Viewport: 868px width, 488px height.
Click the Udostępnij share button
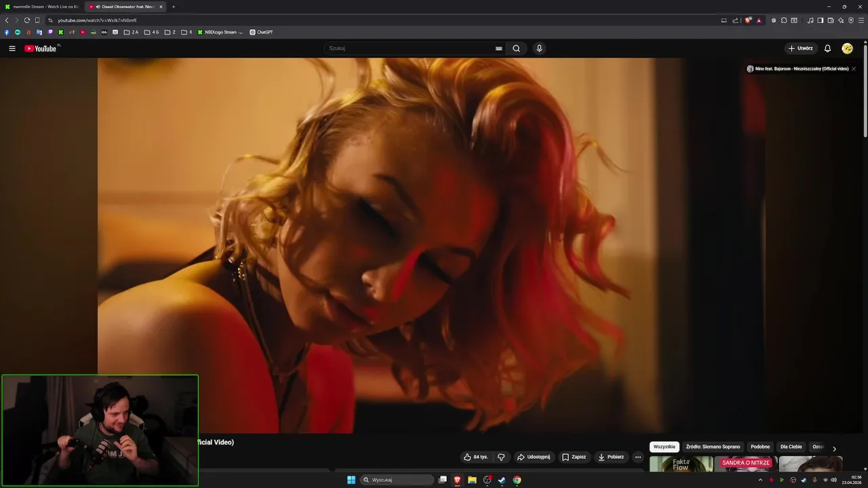[x=534, y=457]
